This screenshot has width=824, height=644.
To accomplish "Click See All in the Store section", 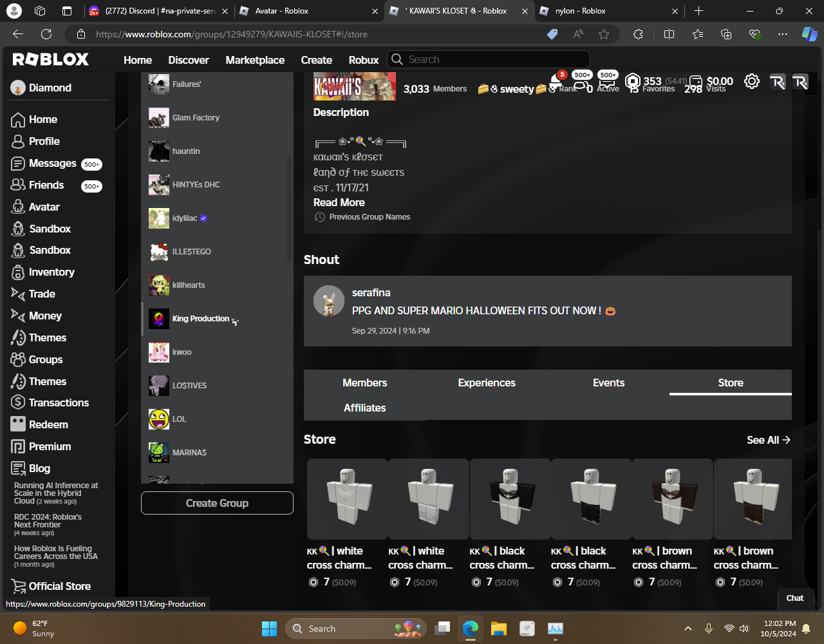I will point(769,440).
